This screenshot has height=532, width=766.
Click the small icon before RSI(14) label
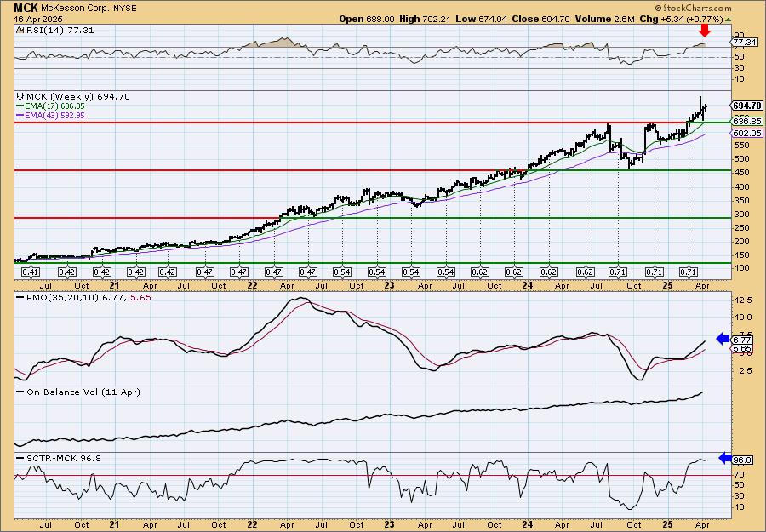[20, 30]
